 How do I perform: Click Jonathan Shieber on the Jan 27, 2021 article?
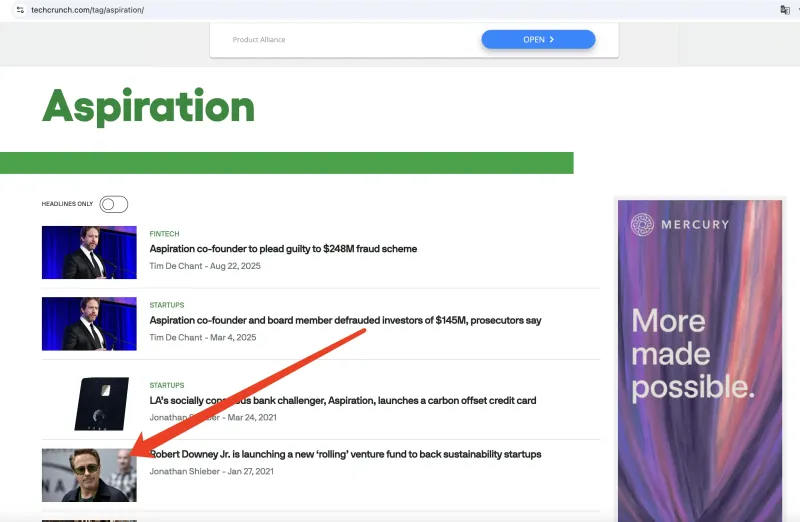(184, 471)
